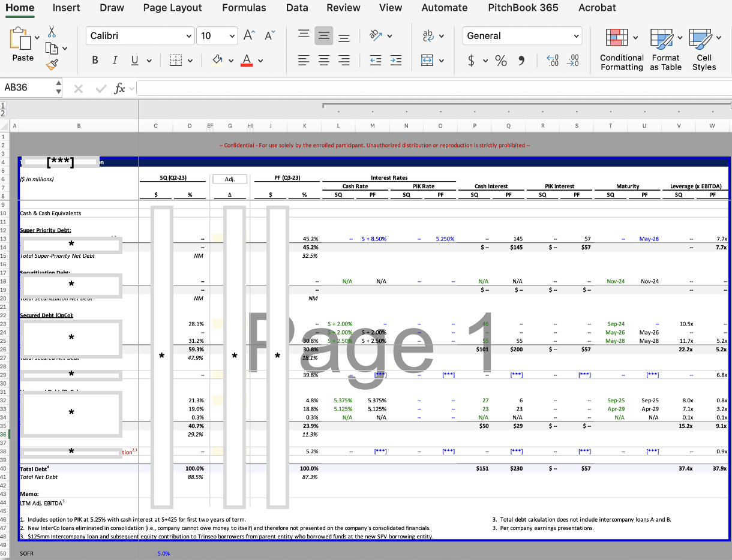The height and width of the screenshot is (560, 732).
Task: Open the Calibri font name dropdown
Action: (x=190, y=36)
